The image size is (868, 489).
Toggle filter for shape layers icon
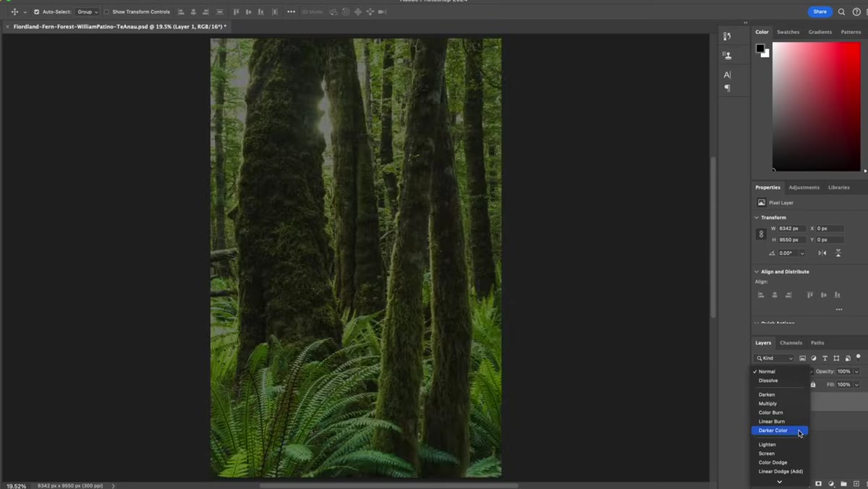click(x=837, y=358)
